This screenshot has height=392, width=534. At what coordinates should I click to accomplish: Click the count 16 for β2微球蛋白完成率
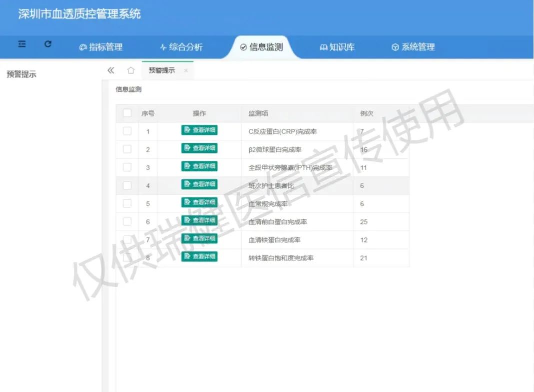tap(364, 149)
